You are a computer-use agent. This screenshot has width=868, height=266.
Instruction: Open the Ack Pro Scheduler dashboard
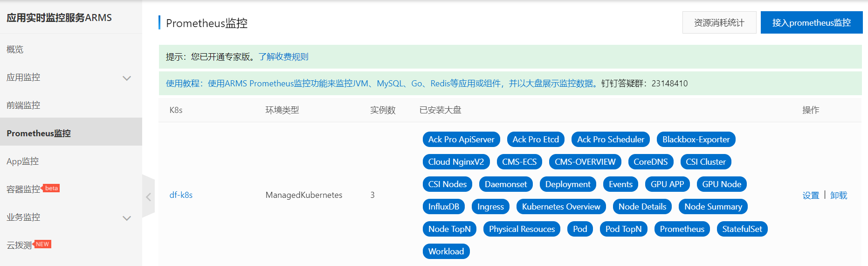pyautogui.click(x=611, y=140)
